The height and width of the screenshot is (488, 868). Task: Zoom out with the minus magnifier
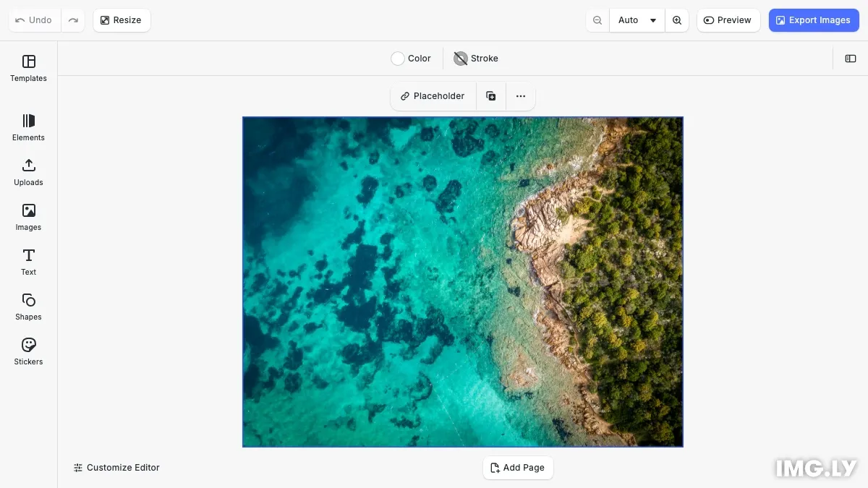(x=597, y=20)
